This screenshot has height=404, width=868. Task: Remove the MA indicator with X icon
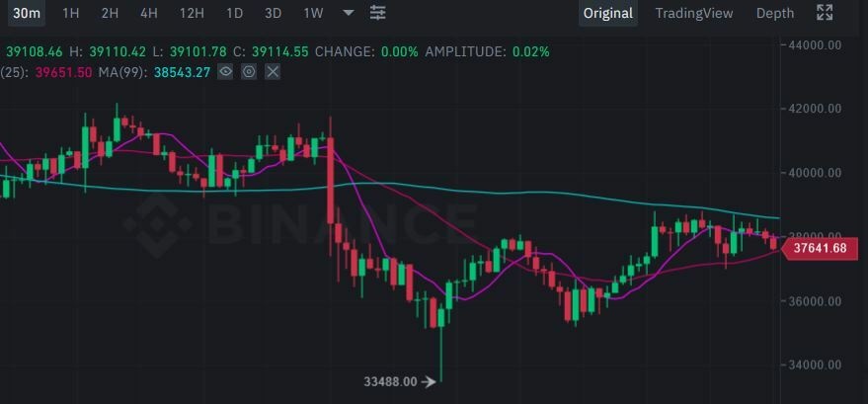pos(273,71)
